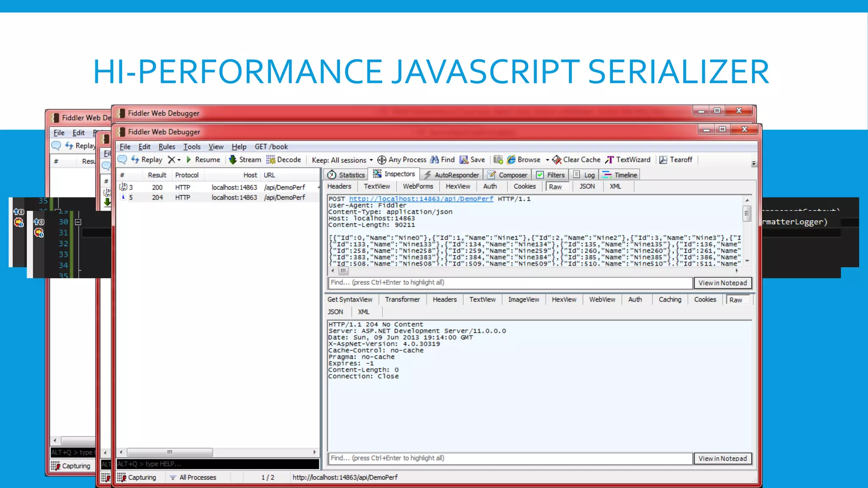This screenshot has width=868, height=488.
Task: Open the Log tab
Action: point(584,175)
